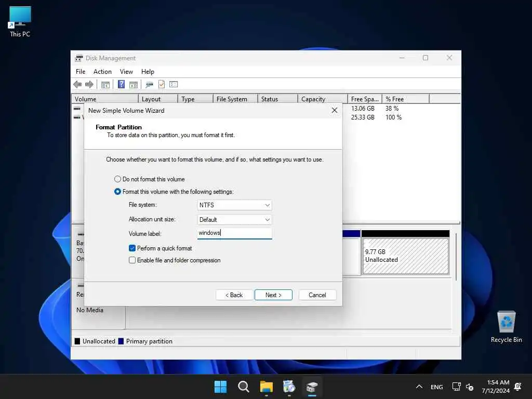Screen dimensions: 532x399
Task: Click the File System column header
Action: (x=235, y=99)
